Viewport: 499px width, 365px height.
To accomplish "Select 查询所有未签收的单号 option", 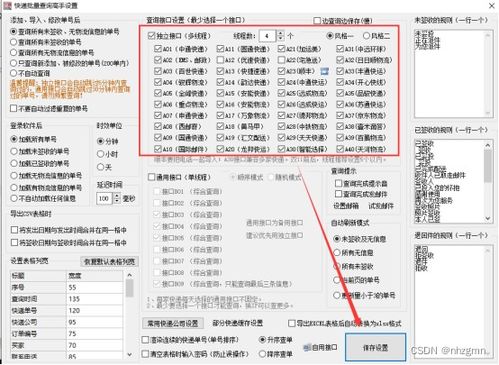I will tap(14, 42).
